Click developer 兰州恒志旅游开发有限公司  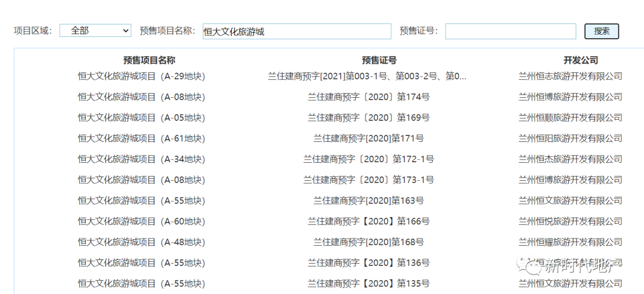(x=570, y=76)
